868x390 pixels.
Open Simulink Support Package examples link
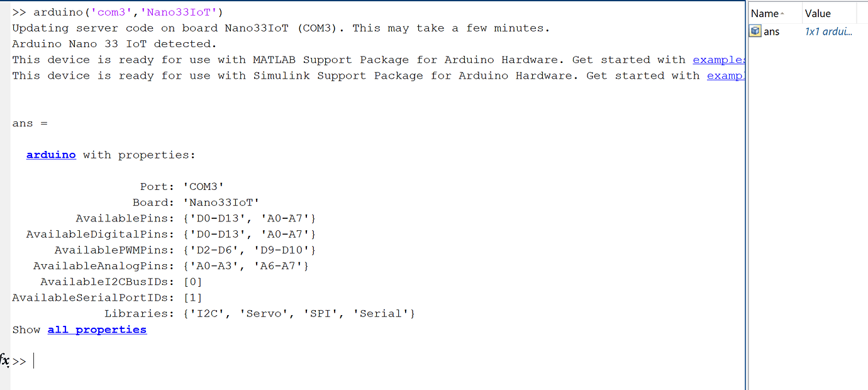pyautogui.click(x=726, y=75)
